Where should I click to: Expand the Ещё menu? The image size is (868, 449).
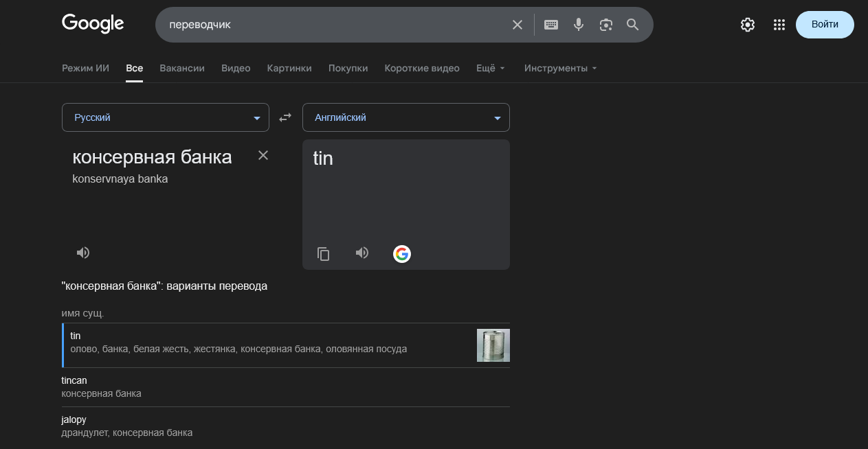click(x=491, y=68)
